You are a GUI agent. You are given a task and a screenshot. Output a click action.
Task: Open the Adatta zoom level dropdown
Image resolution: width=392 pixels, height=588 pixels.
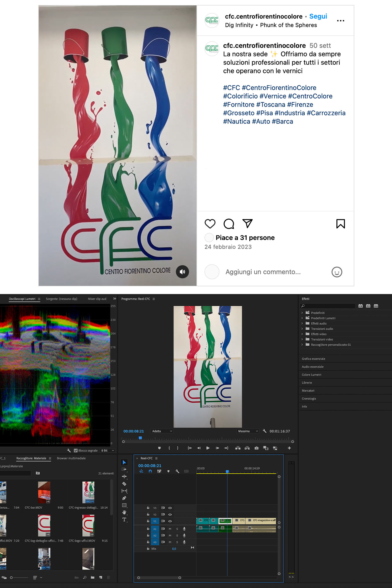pyautogui.click(x=162, y=431)
